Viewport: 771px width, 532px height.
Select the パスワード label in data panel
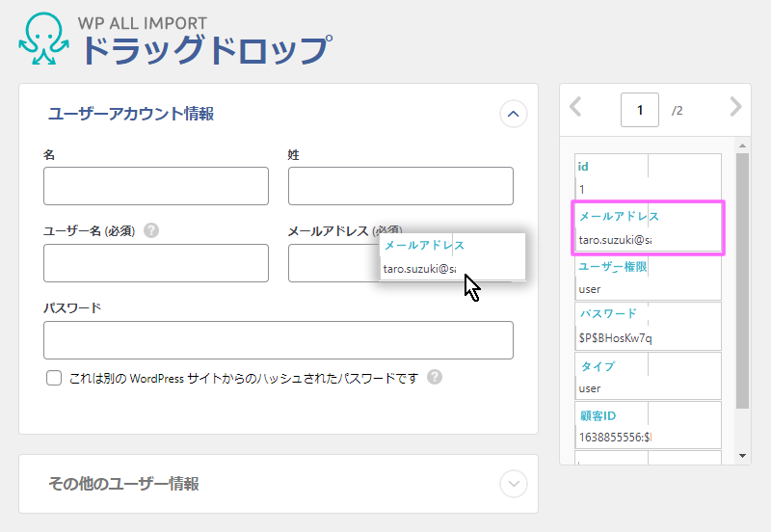(608, 313)
